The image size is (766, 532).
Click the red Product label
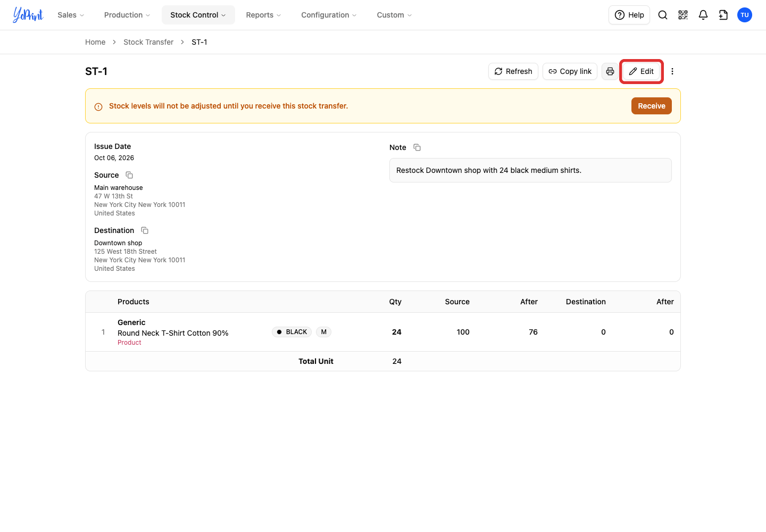129,343
